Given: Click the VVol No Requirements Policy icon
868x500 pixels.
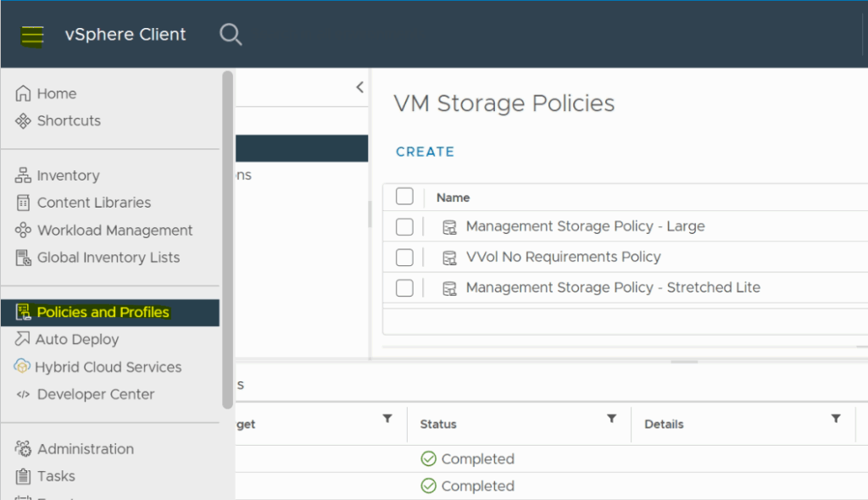Looking at the screenshot, I should point(449,258).
